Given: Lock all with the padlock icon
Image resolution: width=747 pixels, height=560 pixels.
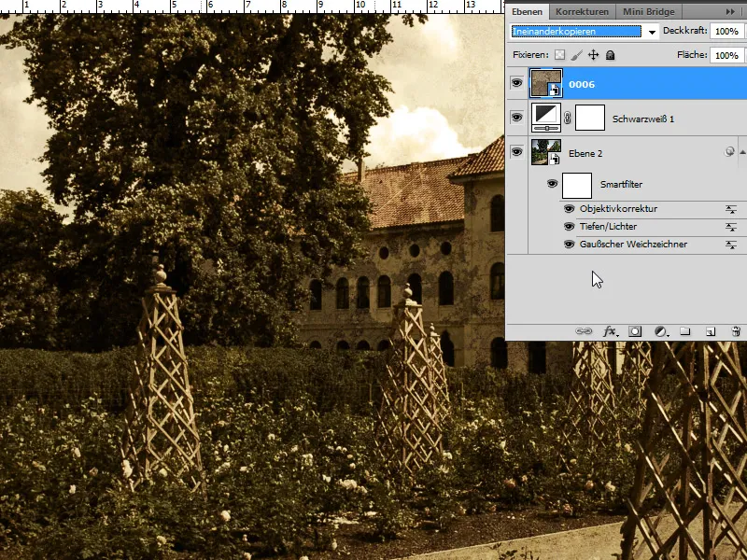Looking at the screenshot, I should tap(610, 55).
